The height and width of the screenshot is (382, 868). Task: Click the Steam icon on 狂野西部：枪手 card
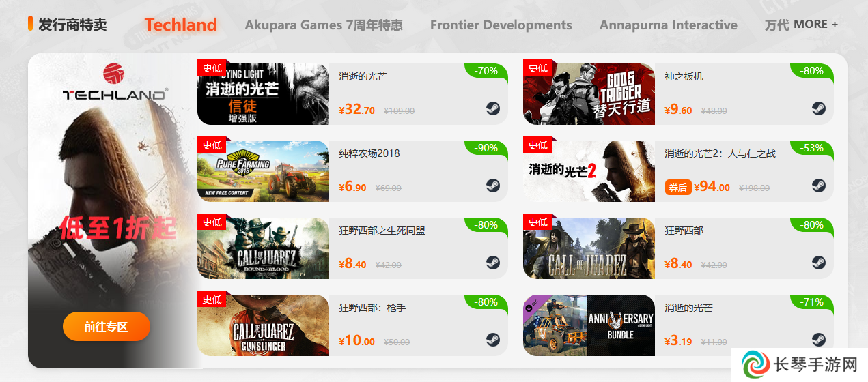[493, 340]
